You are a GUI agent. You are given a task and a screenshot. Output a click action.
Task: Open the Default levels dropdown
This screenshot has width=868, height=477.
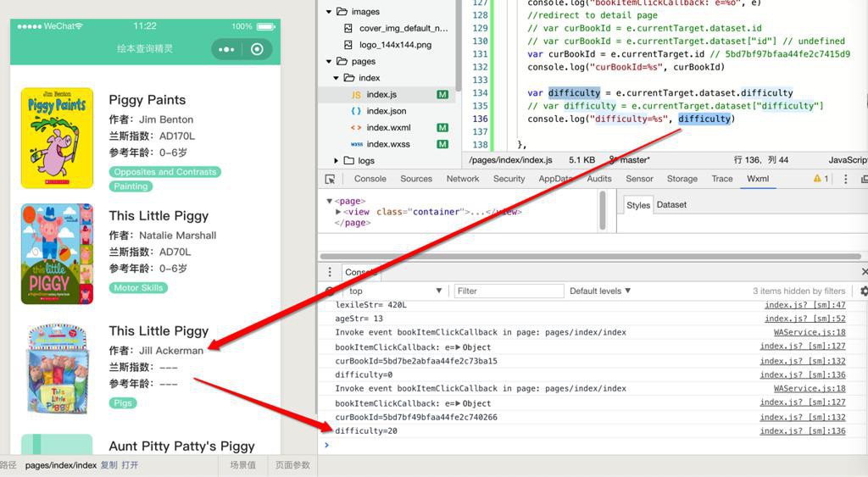point(600,291)
